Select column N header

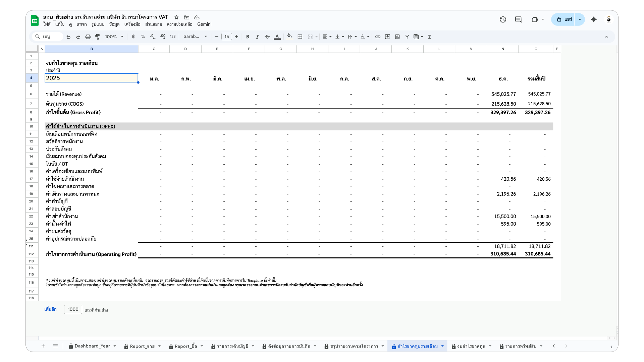(502, 49)
